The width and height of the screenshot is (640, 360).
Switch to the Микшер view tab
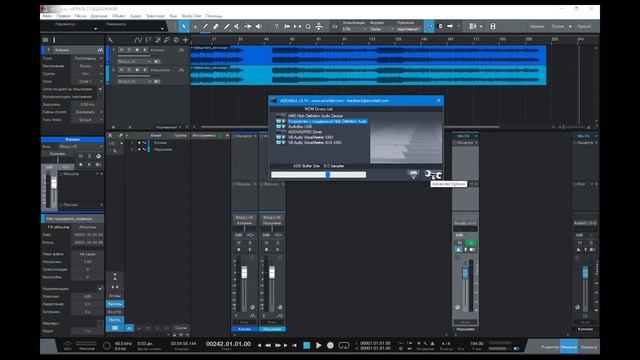click(x=569, y=347)
